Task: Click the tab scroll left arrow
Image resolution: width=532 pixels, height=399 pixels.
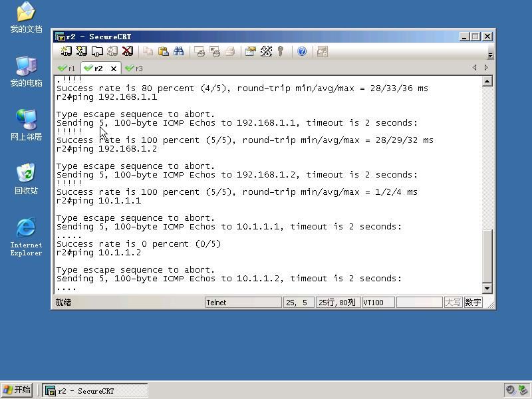Action: point(474,68)
